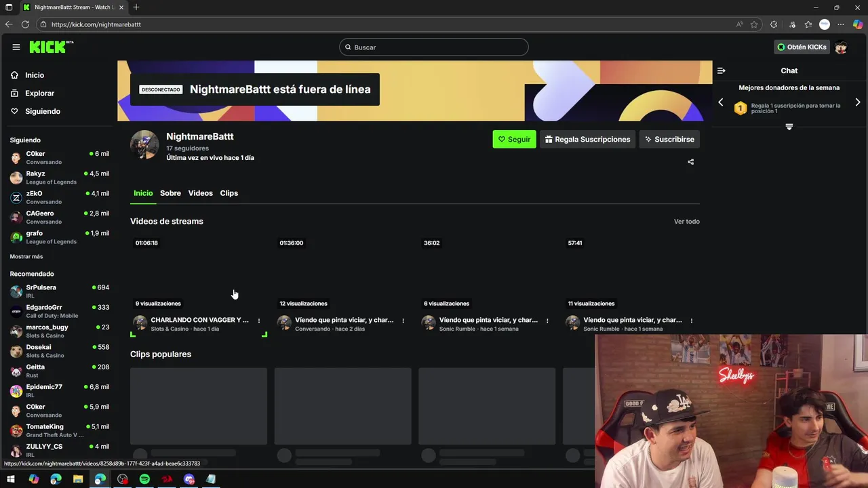The width and height of the screenshot is (868, 488).
Task: Switch to the Sobre tab
Action: point(170,193)
